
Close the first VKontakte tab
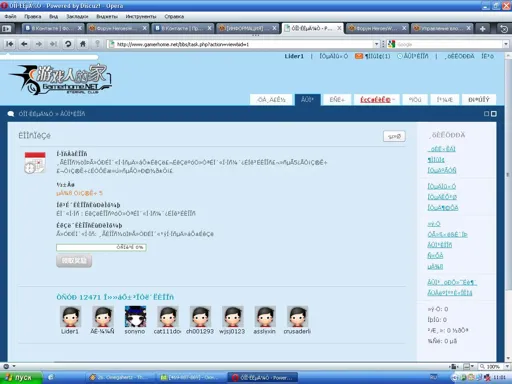80,28
